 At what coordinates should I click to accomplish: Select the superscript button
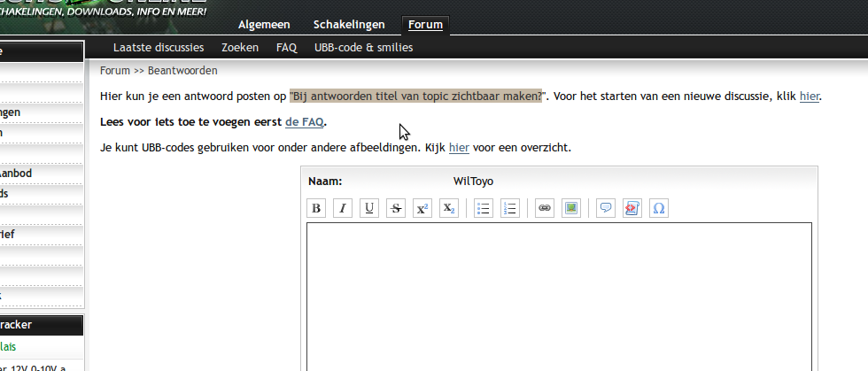coord(422,208)
